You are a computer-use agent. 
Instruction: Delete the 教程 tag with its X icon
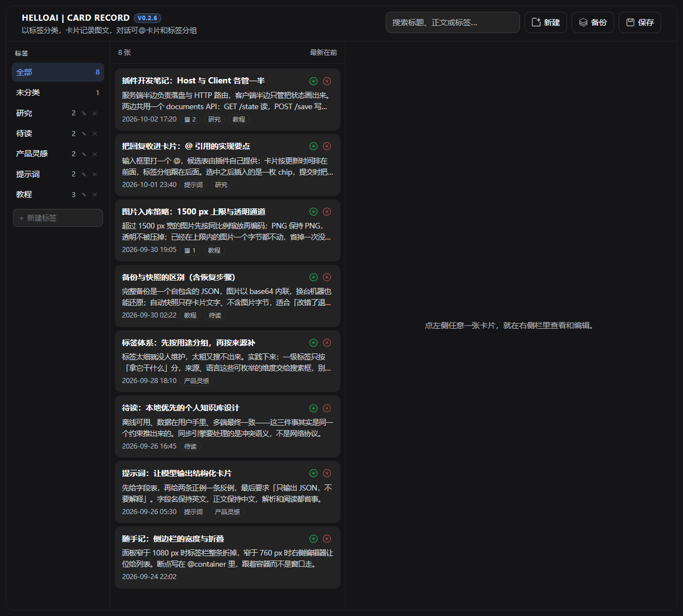click(95, 195)
